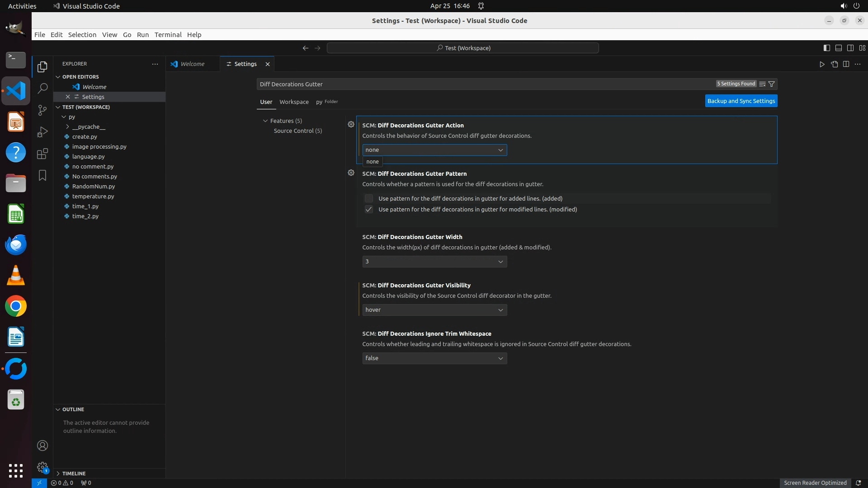The image size is (868, 488).
Task: Click the filter settings funnel icon
Action: (772, 84)
